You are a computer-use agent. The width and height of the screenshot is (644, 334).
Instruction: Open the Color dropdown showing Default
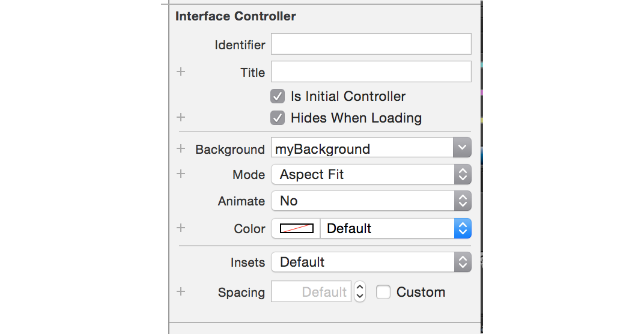point(396,228)
